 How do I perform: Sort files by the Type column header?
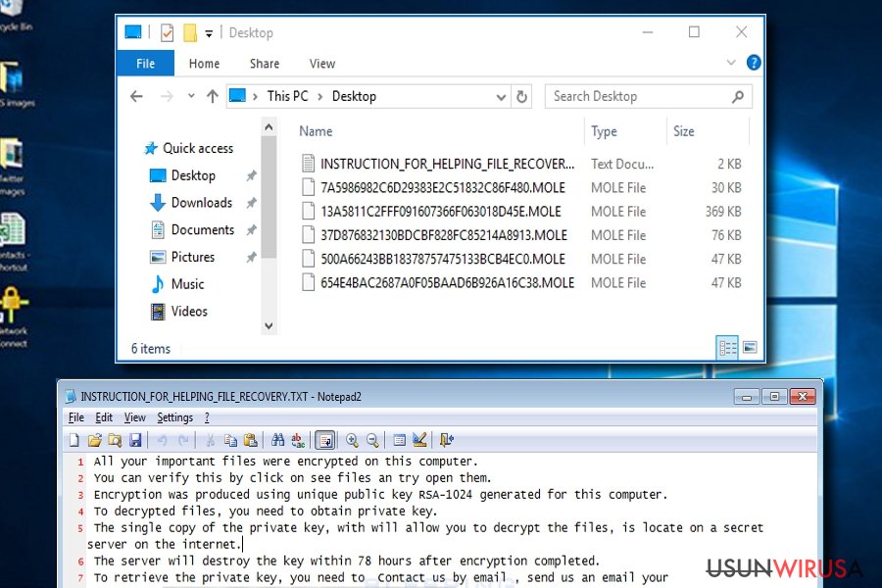[x=604, y=131]
